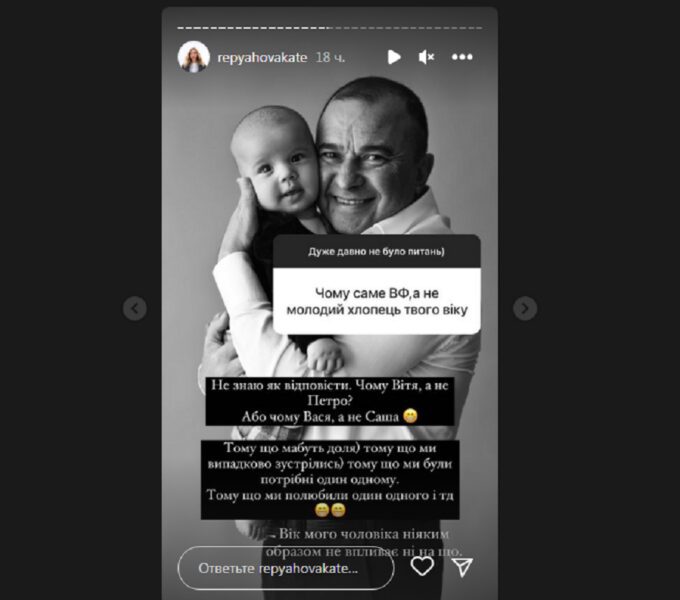Click the play button on the story
680x600 pixels.
tap(394, 57)
